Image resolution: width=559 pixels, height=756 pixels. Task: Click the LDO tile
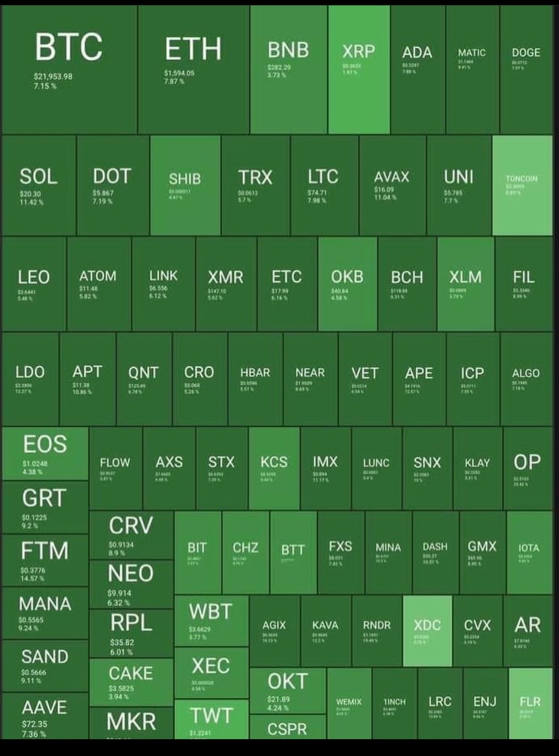30,379
